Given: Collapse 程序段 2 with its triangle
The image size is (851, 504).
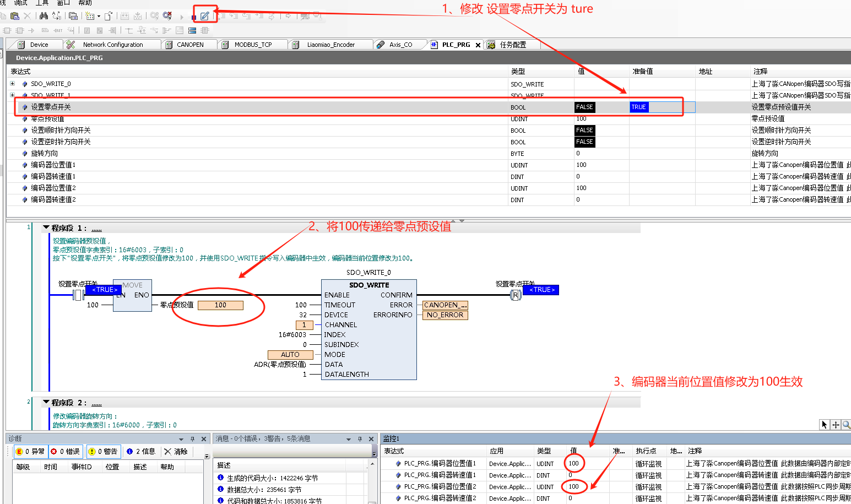Looking at the screenshot, I should [x=46, y=402].
